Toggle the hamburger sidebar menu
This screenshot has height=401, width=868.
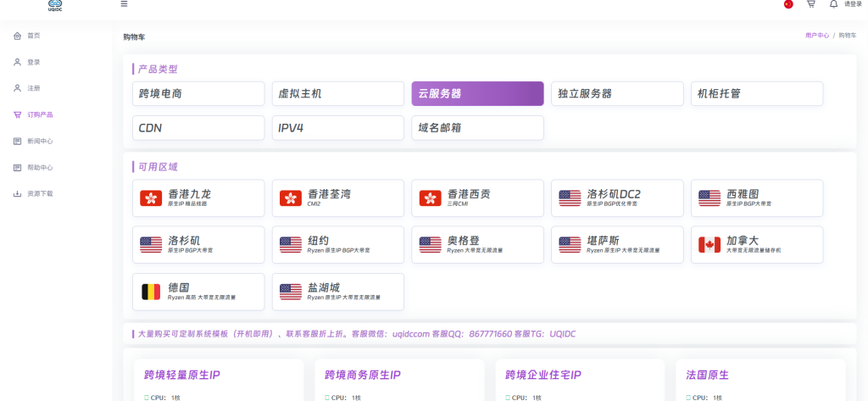point(124,4)
